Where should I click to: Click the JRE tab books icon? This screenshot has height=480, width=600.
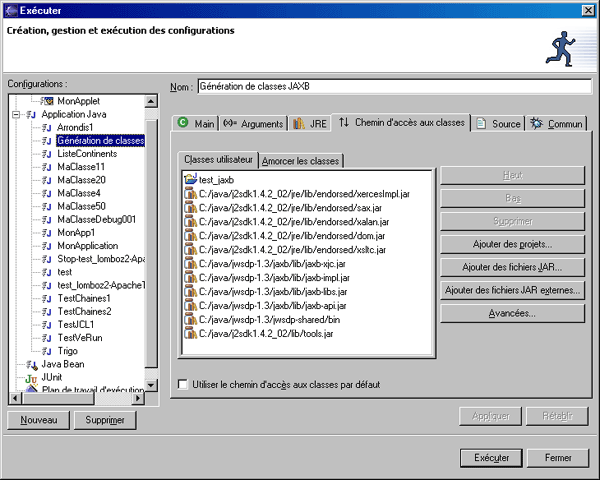[x=299, y=123]
